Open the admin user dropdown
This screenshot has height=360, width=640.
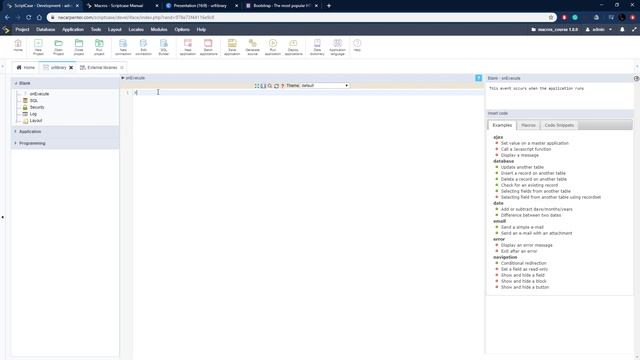click(599, 29)
